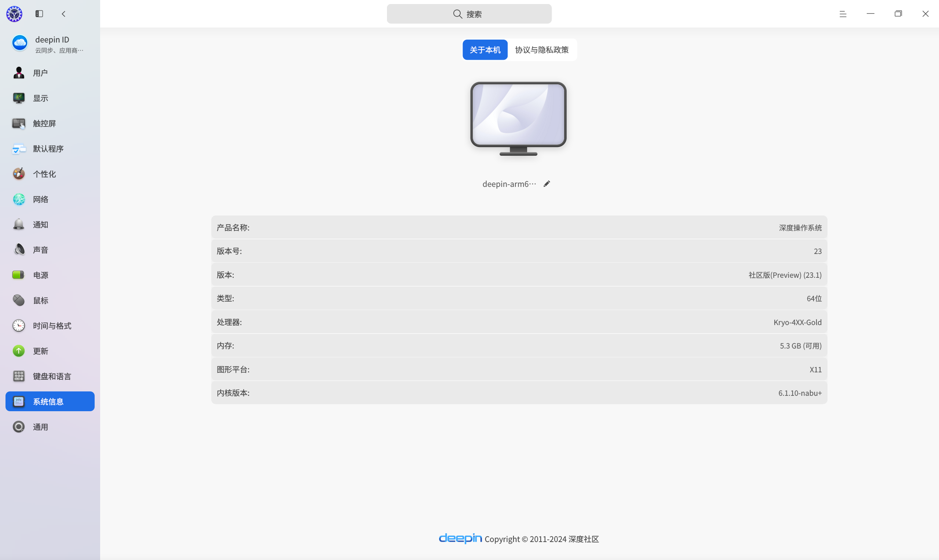Open the 显示 (Display) settings

tap(50, 98)
